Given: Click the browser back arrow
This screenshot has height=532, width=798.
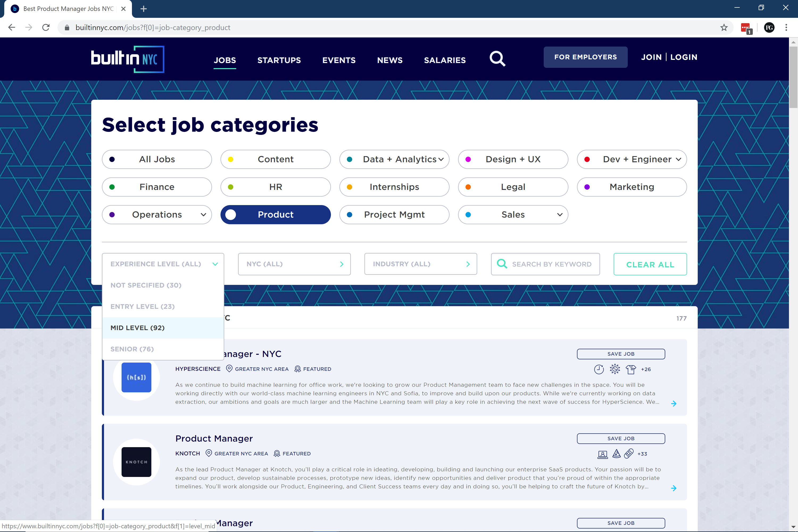Looking at the screenshot, I should [x=11, y=27].
